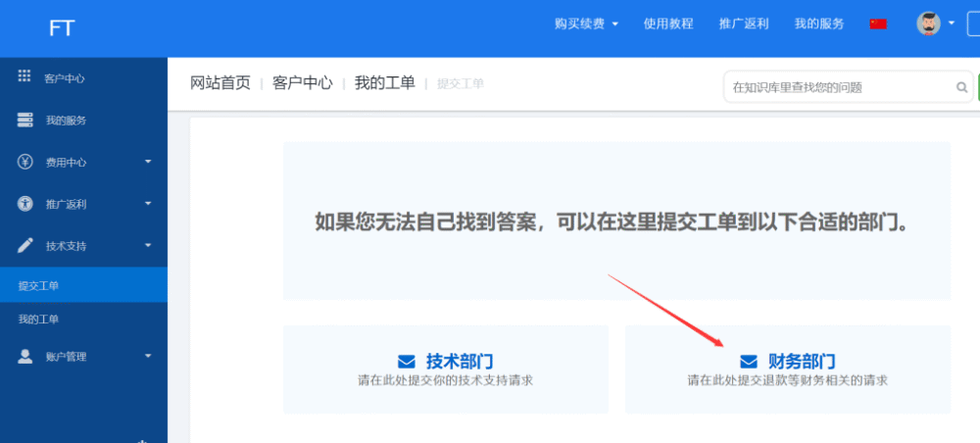Screen dimensions: 980x443
Task: Click the 客户中心 grid icon in sidebar
Action: [x=24, y=76]
